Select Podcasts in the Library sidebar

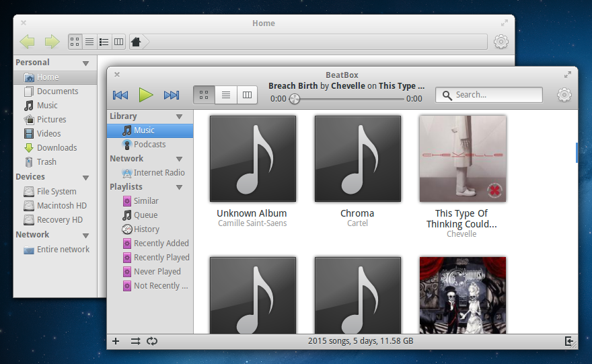(x=149, y=145)
